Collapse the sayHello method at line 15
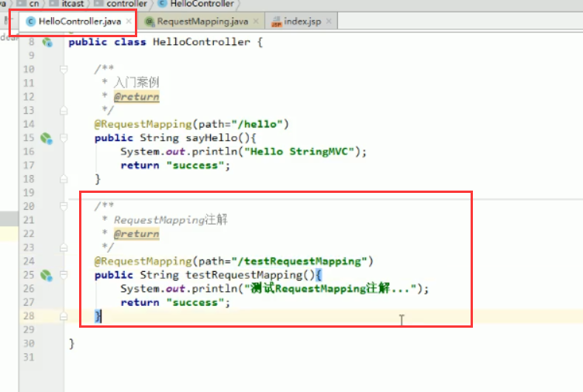Screen dimensions: 583x392 pos(64,138)
